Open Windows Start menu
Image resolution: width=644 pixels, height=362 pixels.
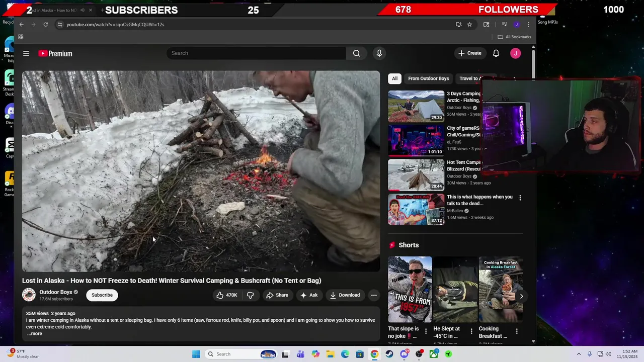click(196, 354)
